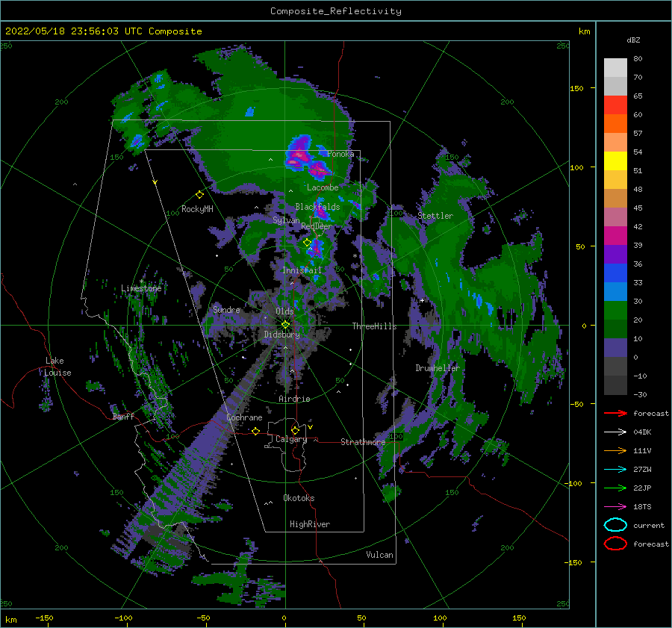Select the Stettler label
Image resolution: width=672 pixels, height=628 pixels.
pos(435,216)
